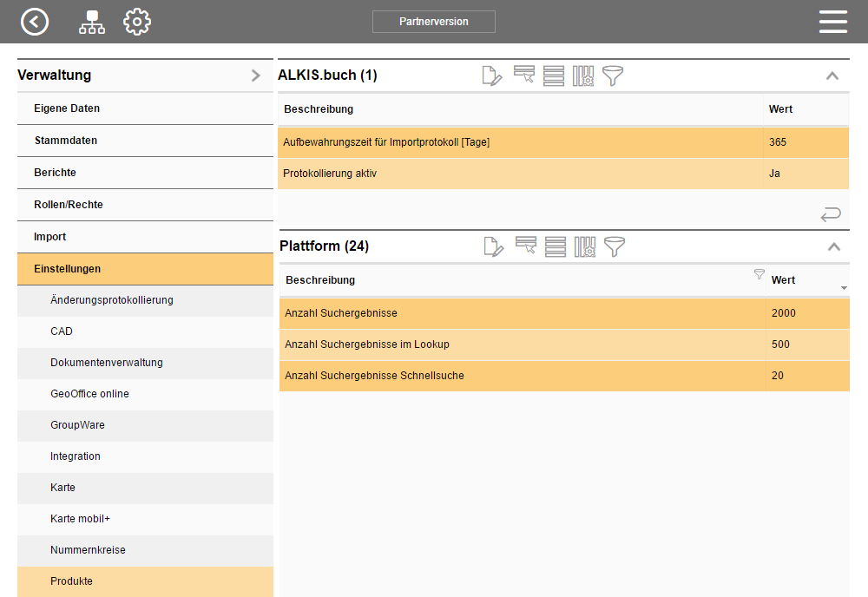Open column settings icon in Plattform panel
868x597 pixels.
coord(585,246)
